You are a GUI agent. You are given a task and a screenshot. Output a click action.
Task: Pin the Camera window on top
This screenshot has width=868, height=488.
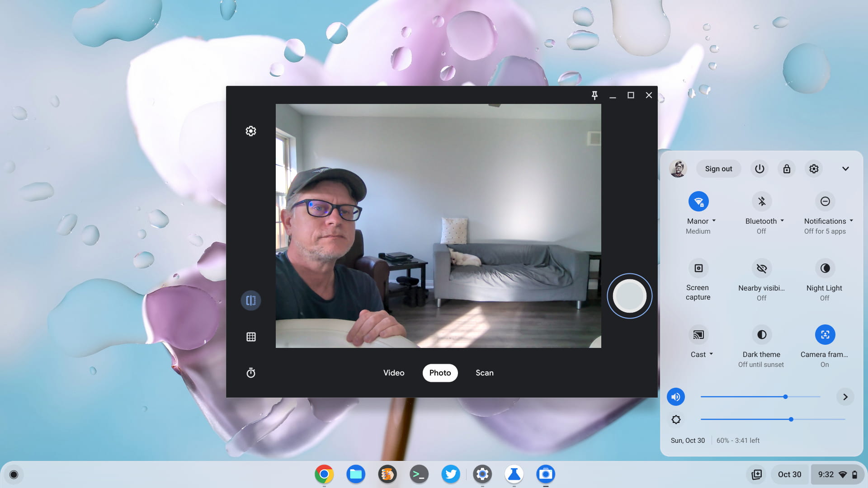pyautogui.click(x=594, y=95)
